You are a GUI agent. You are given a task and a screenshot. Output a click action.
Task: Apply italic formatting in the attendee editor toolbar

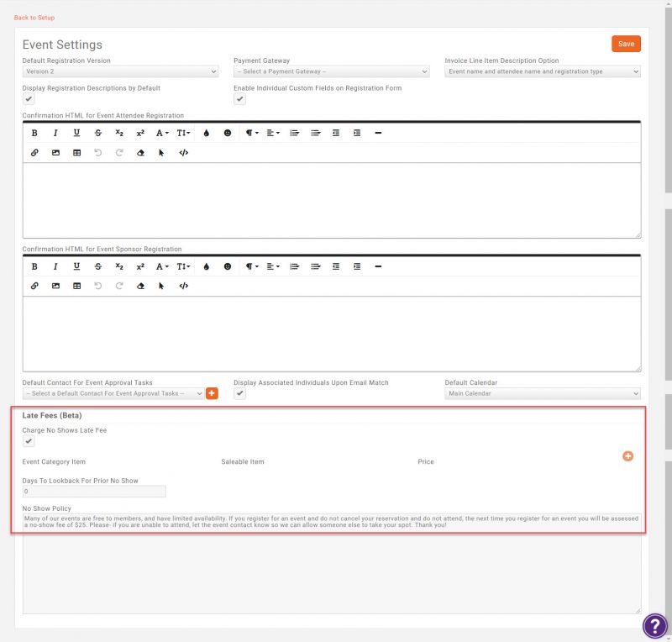tap(55, 132)
